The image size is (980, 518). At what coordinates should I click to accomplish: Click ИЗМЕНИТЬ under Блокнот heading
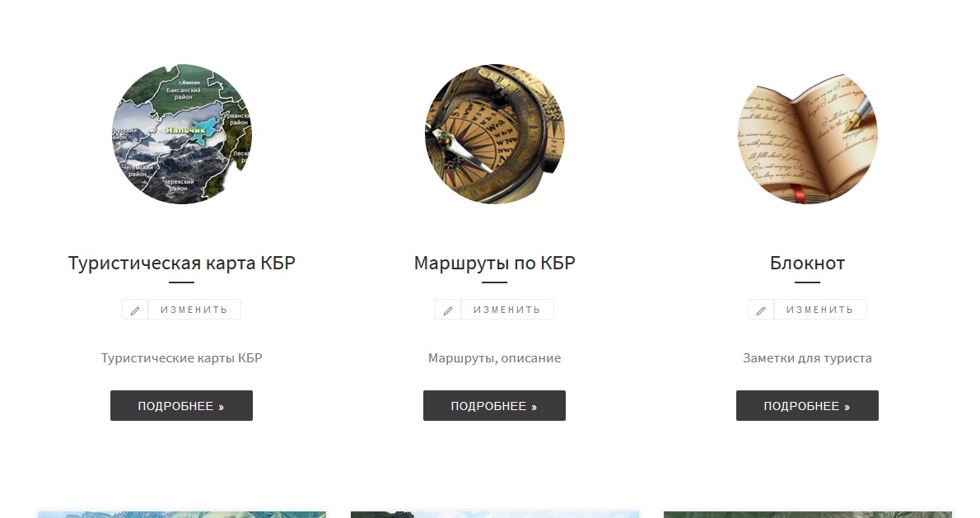[x=820, y=310]
